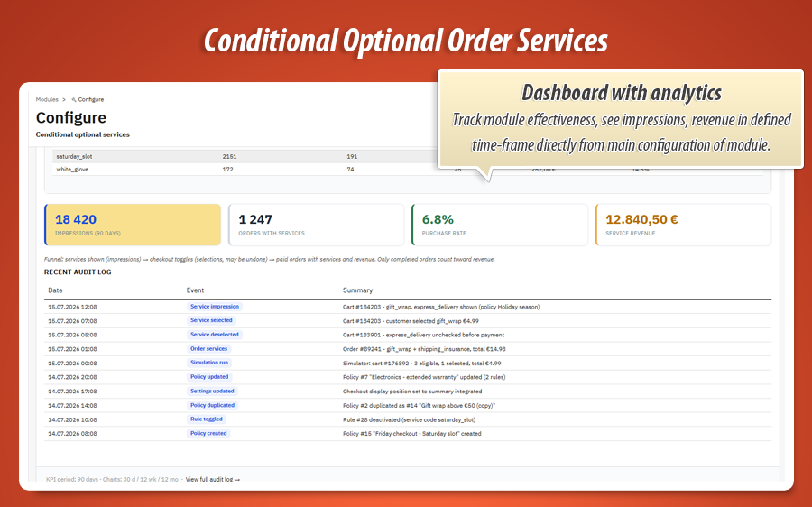Screen dimensions: 812x507
Task: Click summary about Policy #2 duplicated as #14
Action: [419, 406]
